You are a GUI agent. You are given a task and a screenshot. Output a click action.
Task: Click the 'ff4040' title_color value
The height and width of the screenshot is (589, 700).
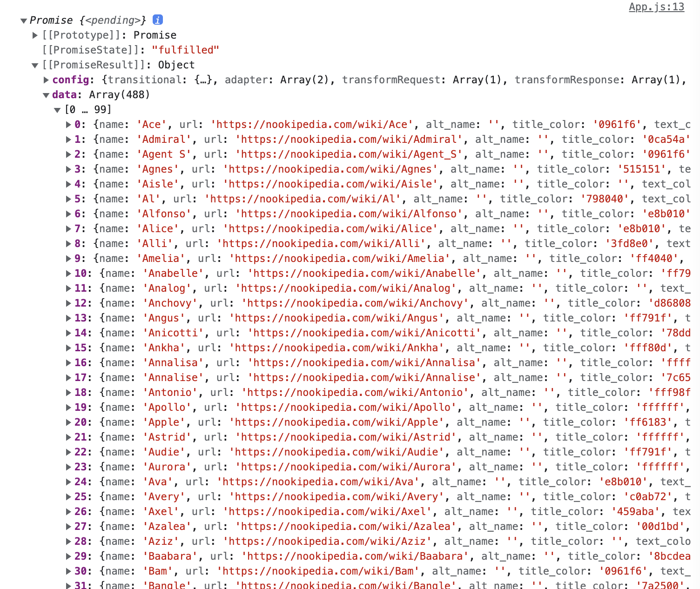click(x=654, y=259)
